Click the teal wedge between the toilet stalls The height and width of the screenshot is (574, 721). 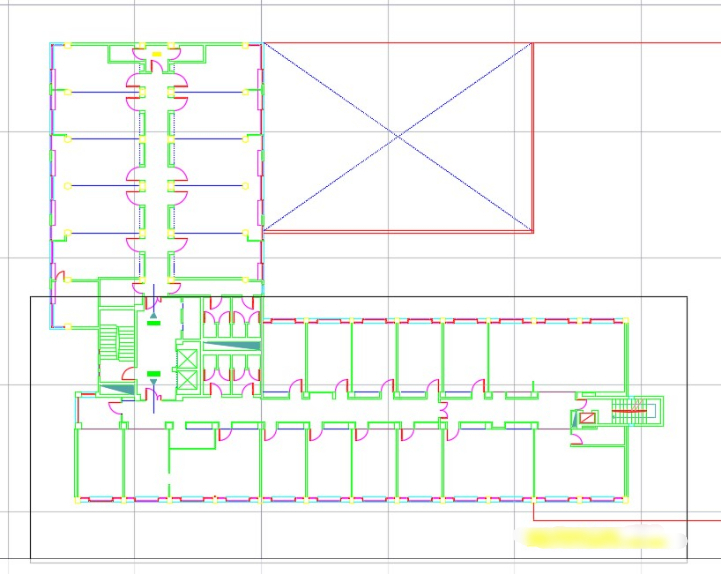click(234, 346)
